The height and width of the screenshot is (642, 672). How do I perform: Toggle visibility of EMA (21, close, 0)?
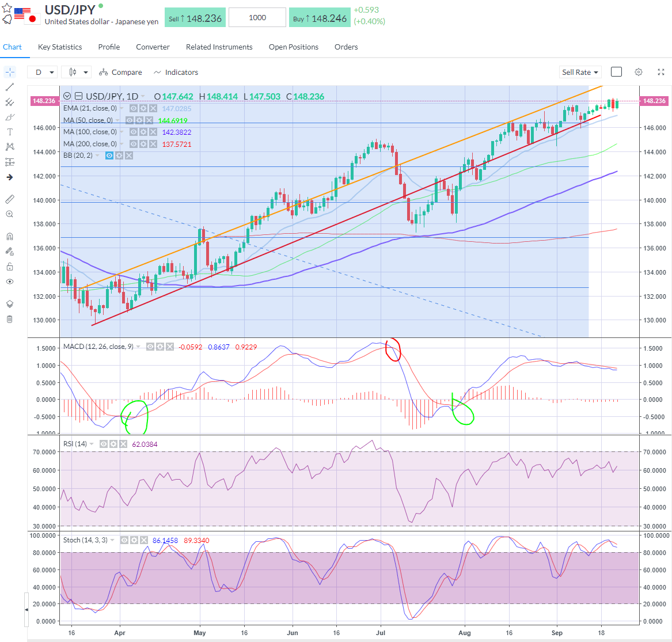click(x=134, y=108)
